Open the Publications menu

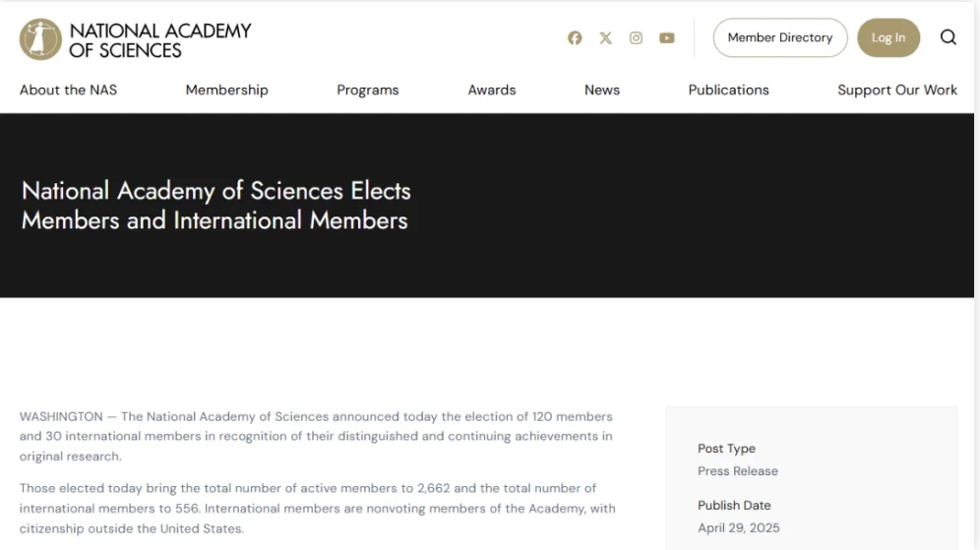[729, 90]
